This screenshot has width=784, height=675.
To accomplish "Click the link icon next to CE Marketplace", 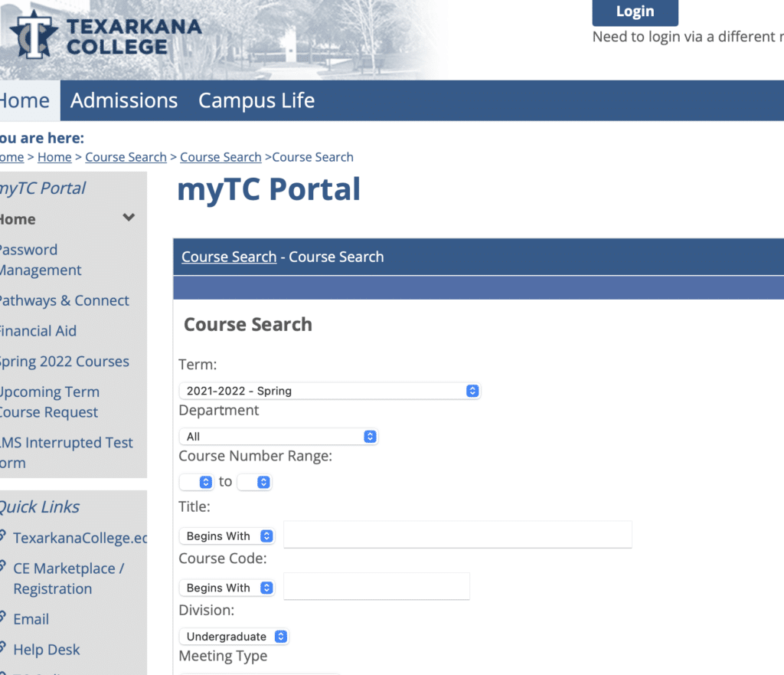I will pos(3,565).
